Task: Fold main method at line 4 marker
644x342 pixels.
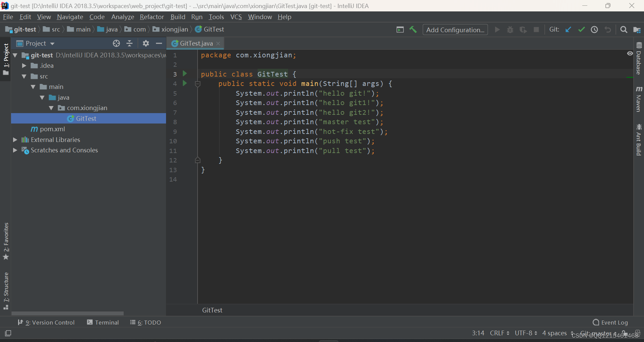Action: point(198,84)
